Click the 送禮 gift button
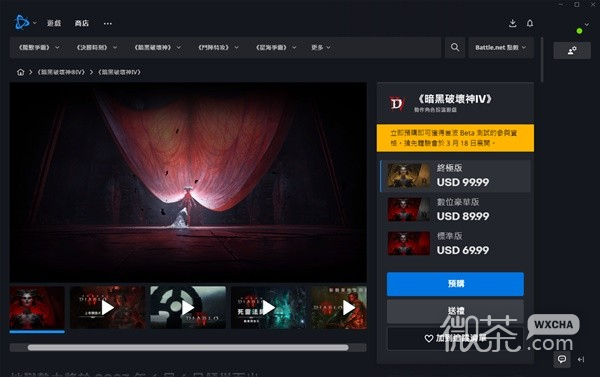Screen dimensions: 600x377 click(x=455, y=311)
